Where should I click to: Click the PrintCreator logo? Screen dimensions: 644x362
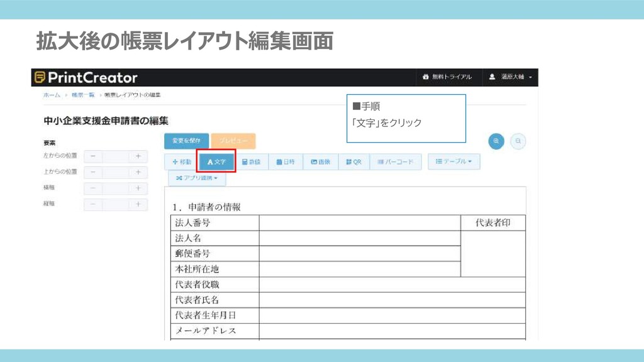(86, 77)
